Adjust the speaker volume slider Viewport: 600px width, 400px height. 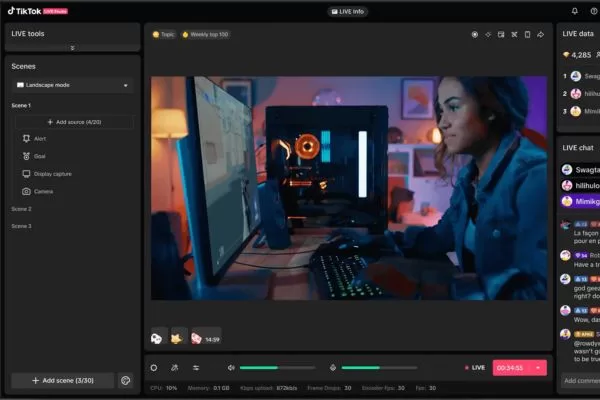(278, 368)
